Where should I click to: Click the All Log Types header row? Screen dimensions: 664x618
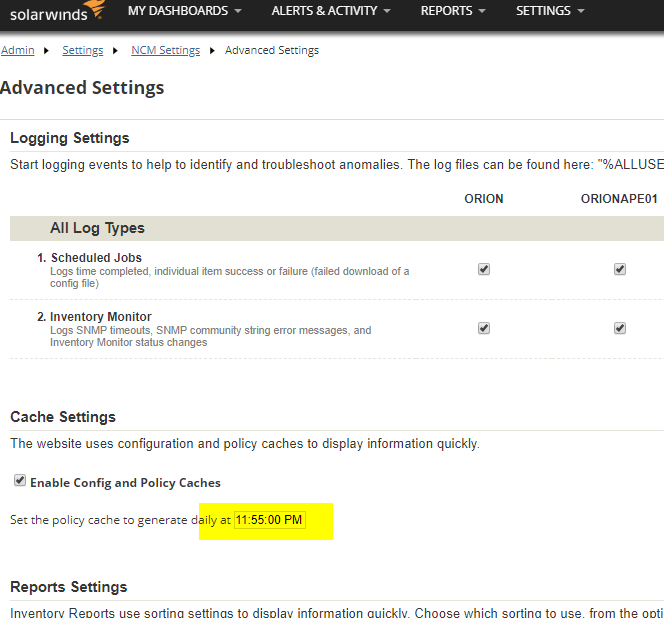[x=337, y=228]
